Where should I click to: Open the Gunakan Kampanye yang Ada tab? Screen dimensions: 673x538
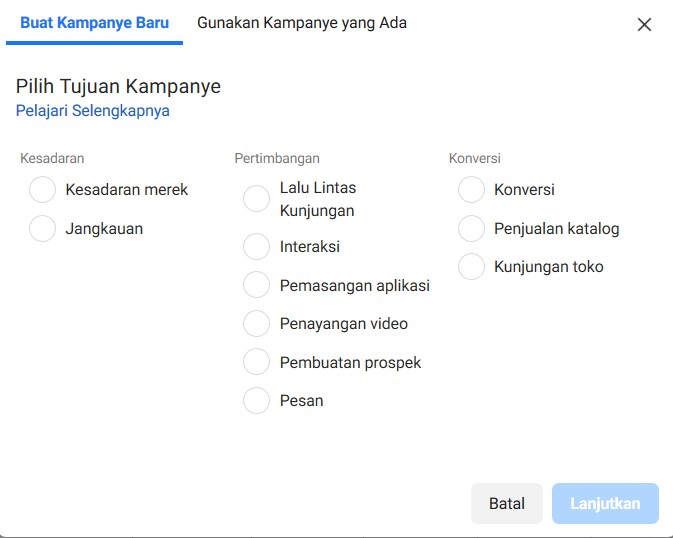tap(302, 23)
